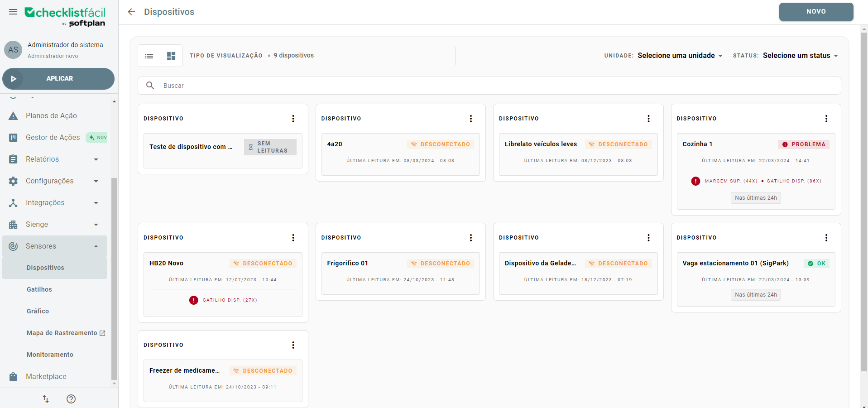Open the Unidade selection dropdown

679,55
